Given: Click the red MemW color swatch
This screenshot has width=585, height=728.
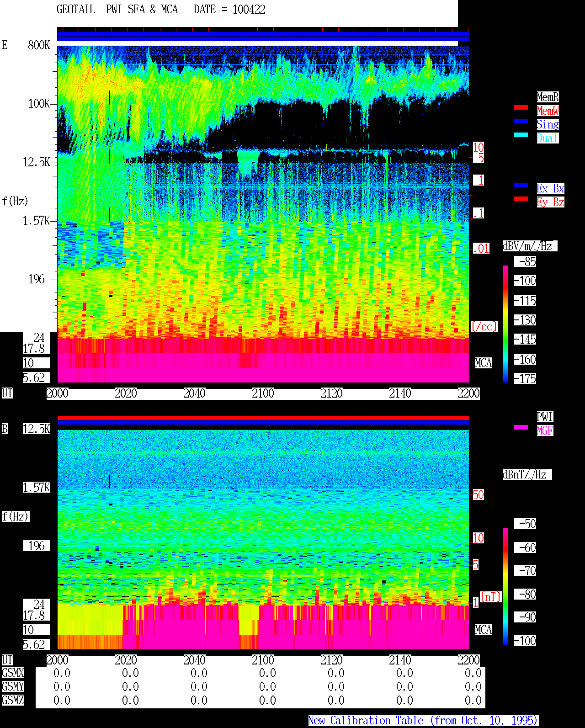Looking at the screenshot, I should (521, 107).
